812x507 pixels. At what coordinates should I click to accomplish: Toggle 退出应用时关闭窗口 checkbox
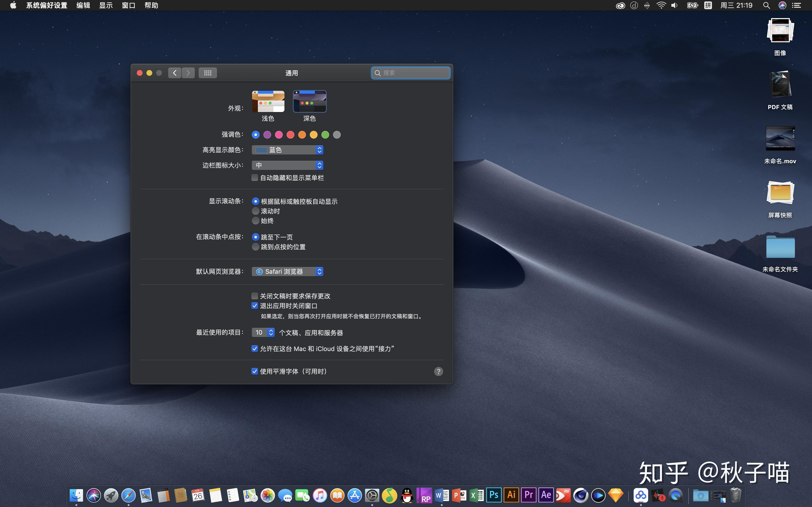pyautogui.click(x=255, y=305)
